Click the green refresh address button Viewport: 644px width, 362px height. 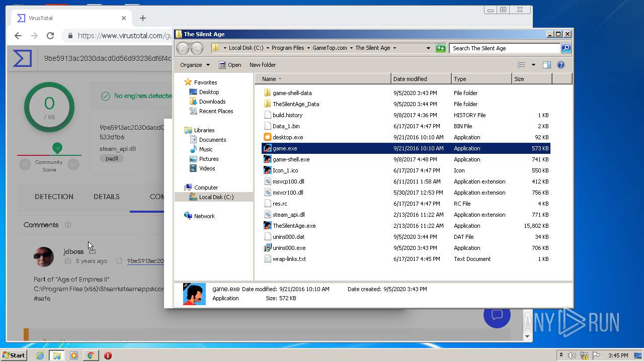click(x=441, y=48)
